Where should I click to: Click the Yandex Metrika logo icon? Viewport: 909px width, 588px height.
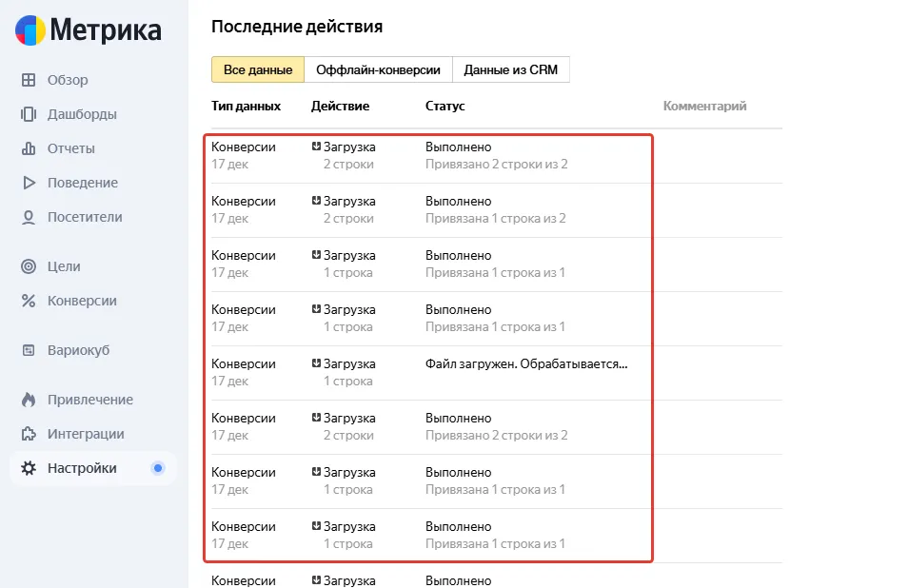[30, 30]
